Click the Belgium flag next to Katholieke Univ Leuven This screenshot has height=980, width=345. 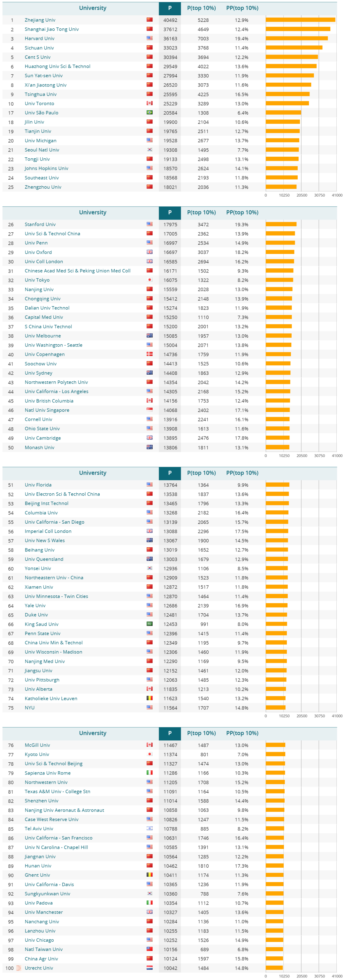pyautogui.click(x=149, y=698)
